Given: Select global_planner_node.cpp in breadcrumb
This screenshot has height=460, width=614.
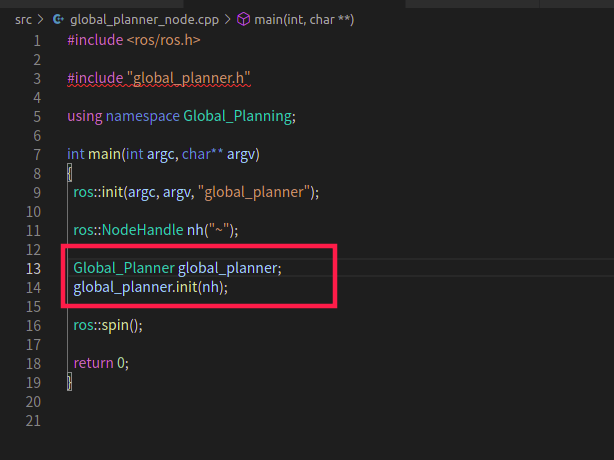Looking at the screenshot, I should point(144,20).
